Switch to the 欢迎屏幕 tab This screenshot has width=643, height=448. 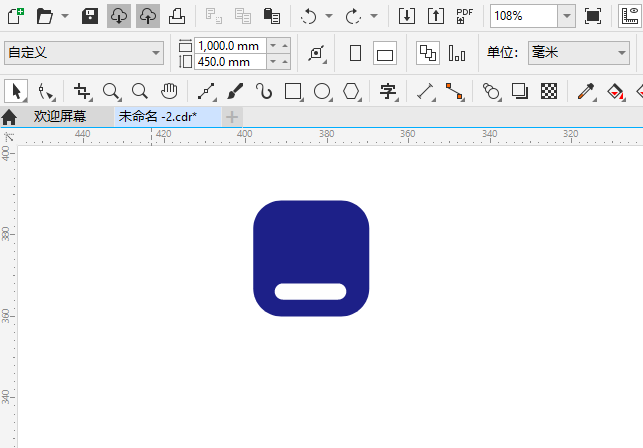[x=60, y=117]
